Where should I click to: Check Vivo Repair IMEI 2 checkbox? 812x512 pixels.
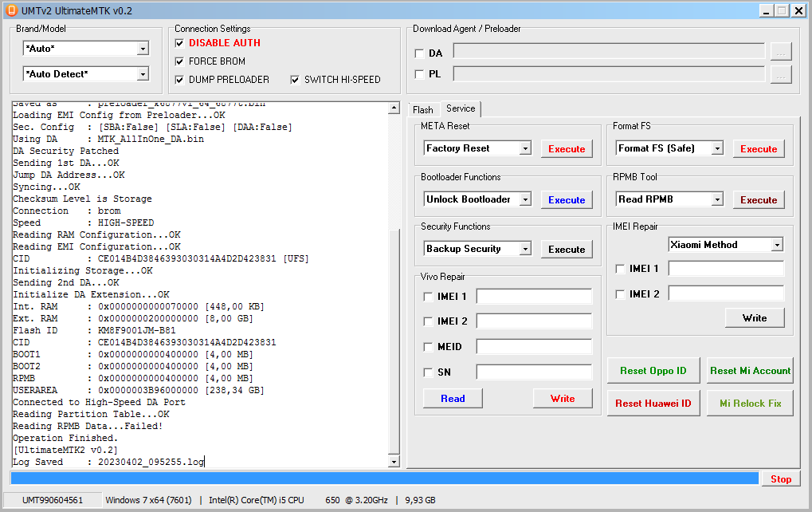coord(428,322)
